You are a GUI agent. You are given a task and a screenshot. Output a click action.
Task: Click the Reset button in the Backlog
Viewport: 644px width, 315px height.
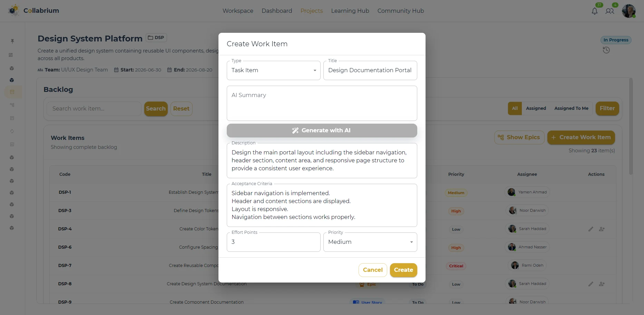pyautogui.click(x=181, y=109)
